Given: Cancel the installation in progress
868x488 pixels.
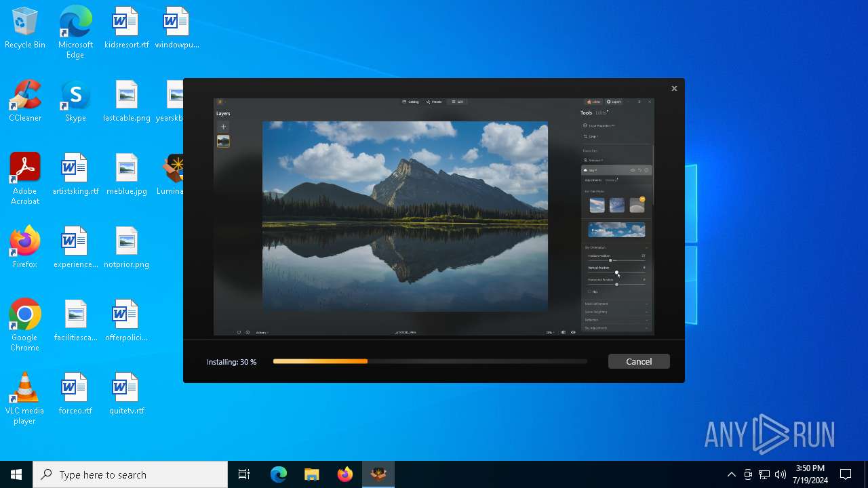Looking at the screenshot, I should pos(639,361).
